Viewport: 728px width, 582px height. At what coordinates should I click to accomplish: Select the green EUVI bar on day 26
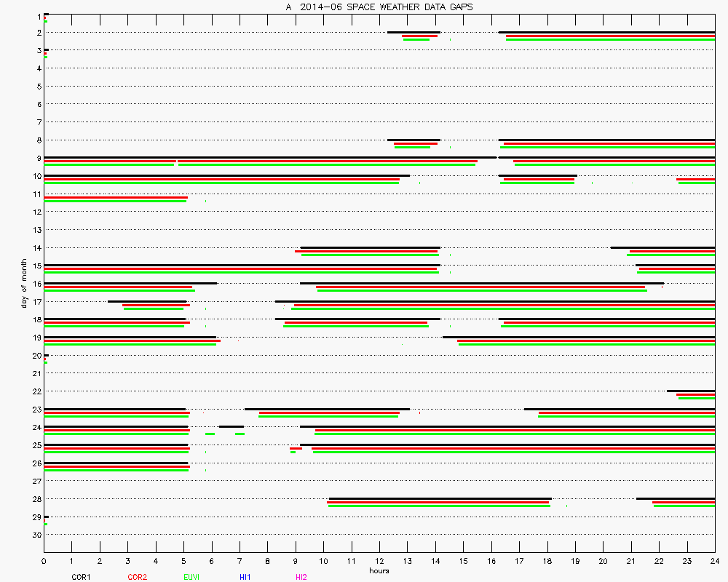(116, 470)
